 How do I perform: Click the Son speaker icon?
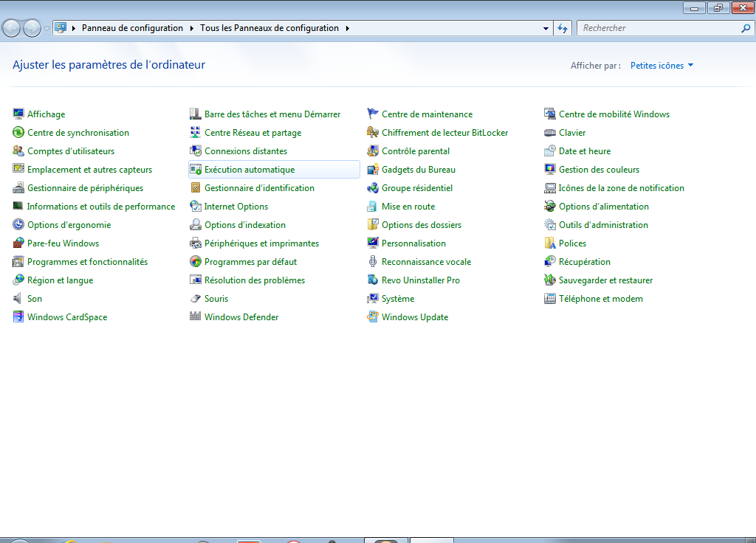(18, 299)
